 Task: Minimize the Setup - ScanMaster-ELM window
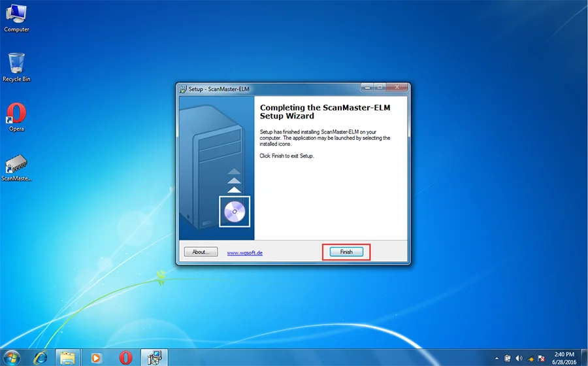coord(367,88)
